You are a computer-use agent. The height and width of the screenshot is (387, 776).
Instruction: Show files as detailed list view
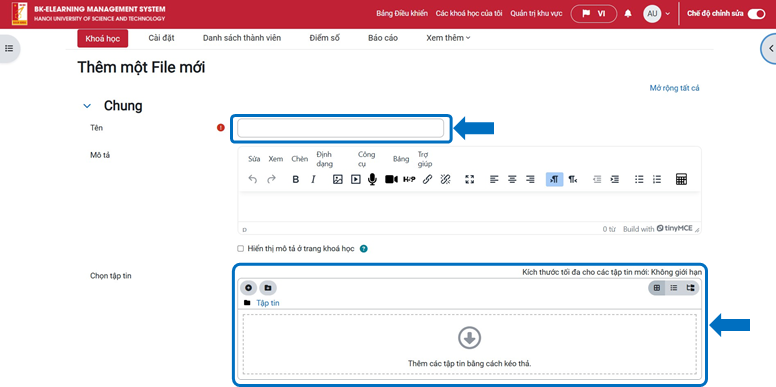(674, 288)
